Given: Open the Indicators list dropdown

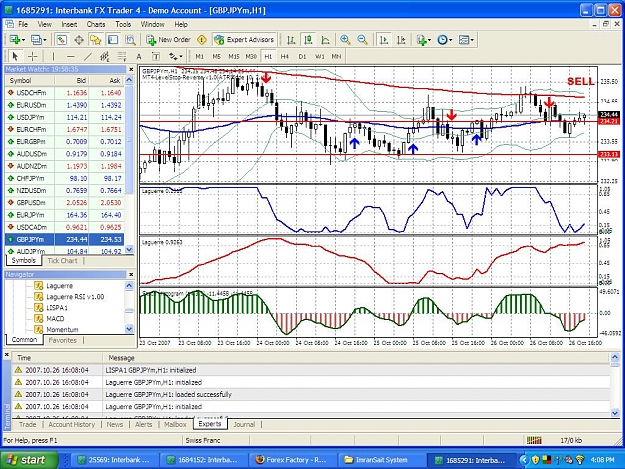Looking at the screenshot, I should click(x=429, y=40).
